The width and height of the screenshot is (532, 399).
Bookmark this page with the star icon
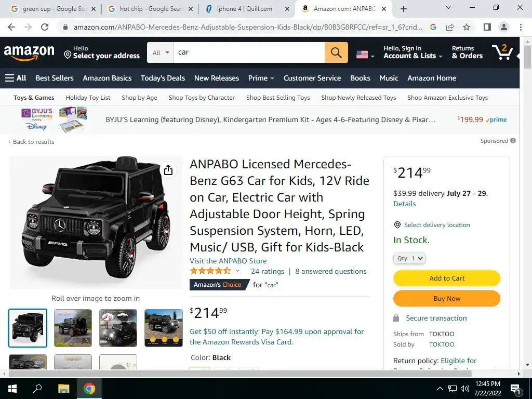(467, 27)
